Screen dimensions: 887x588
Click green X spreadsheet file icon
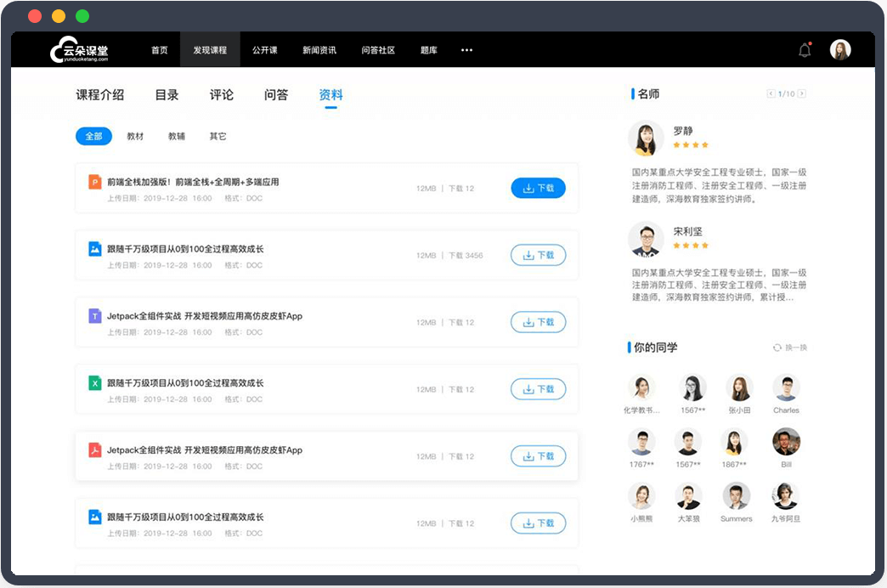[95, 383]
